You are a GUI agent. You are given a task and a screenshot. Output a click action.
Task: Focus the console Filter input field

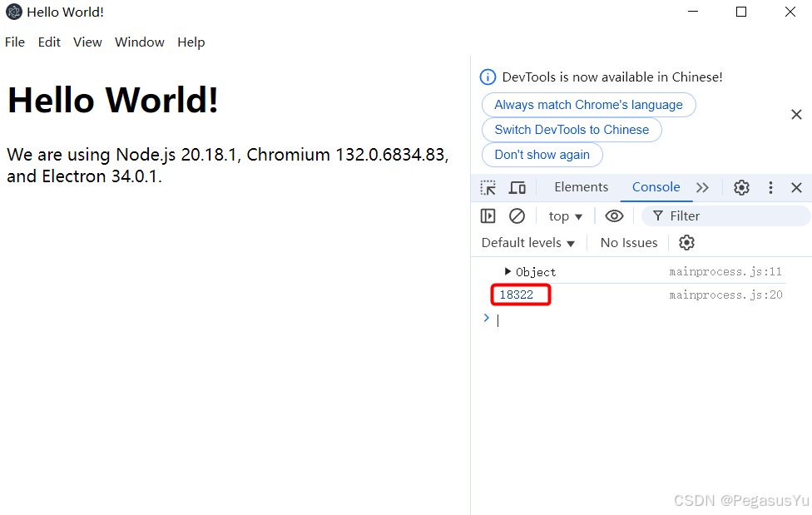[725, 216]
